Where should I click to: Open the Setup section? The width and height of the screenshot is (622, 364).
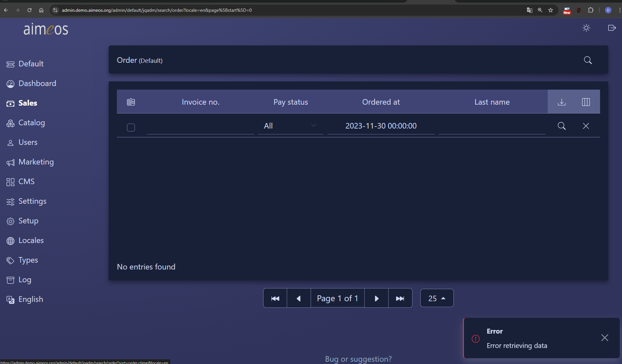coord(22,221)
